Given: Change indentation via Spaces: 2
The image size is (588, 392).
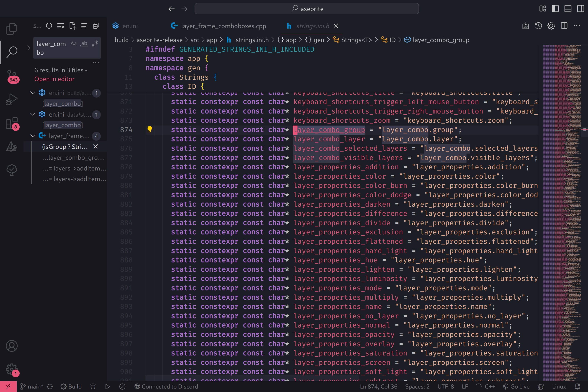Looking at the screenshot, I should [417, 386].
